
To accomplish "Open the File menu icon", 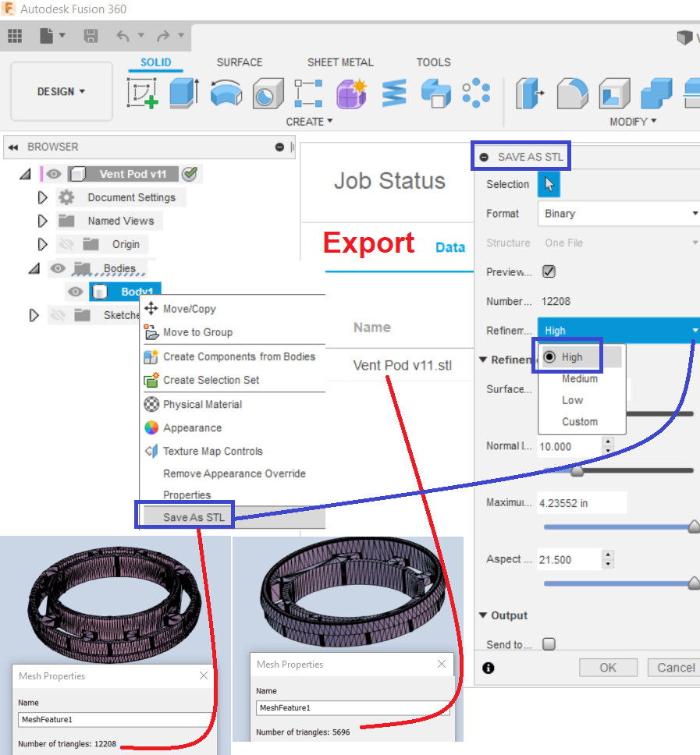I will pyautogui.click(x=47, y=36).
